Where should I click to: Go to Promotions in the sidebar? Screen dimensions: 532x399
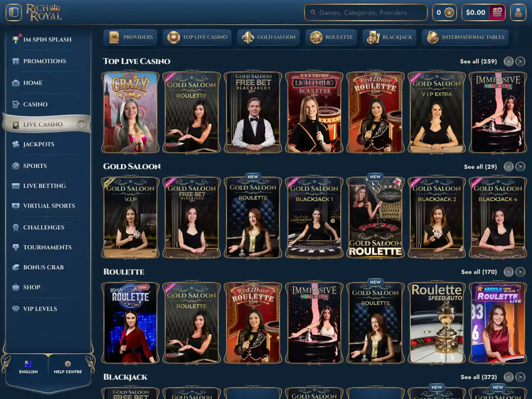[44, 61]
